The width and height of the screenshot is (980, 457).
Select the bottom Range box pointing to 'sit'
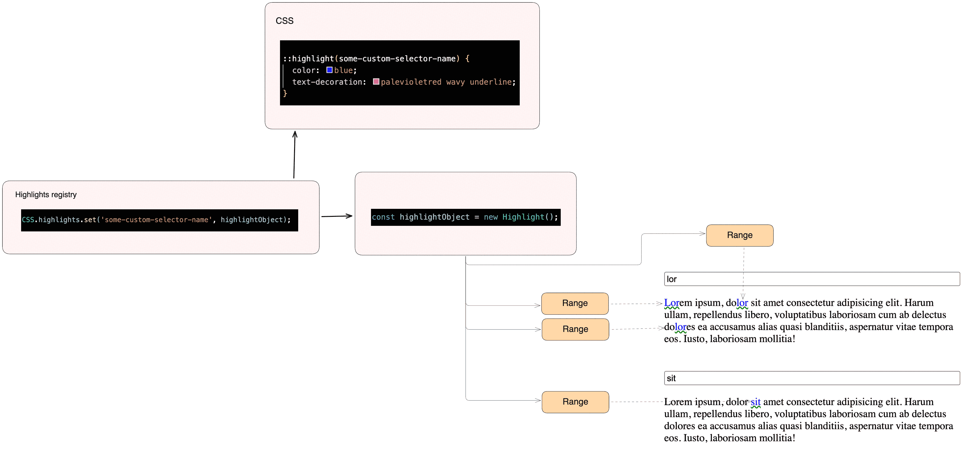click(575, 402)
